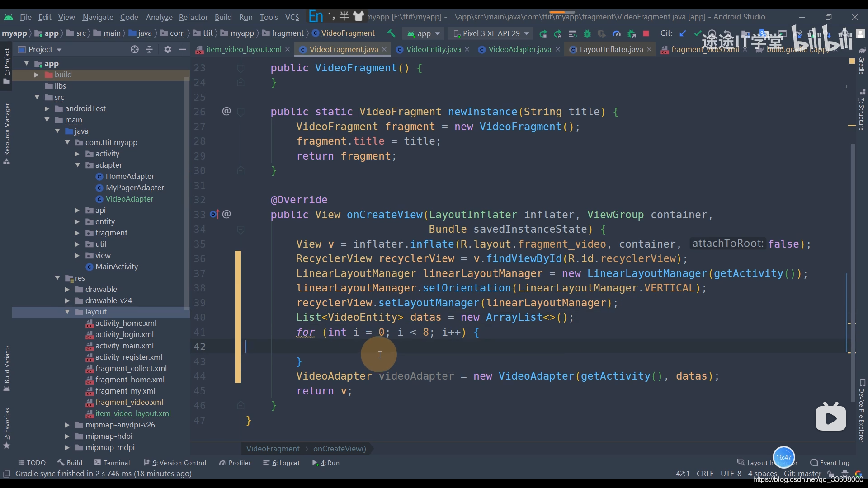Screen dimensions: 868x488
Task: Click Attach Debugger to Android Process icon
Action: (632, 33)
